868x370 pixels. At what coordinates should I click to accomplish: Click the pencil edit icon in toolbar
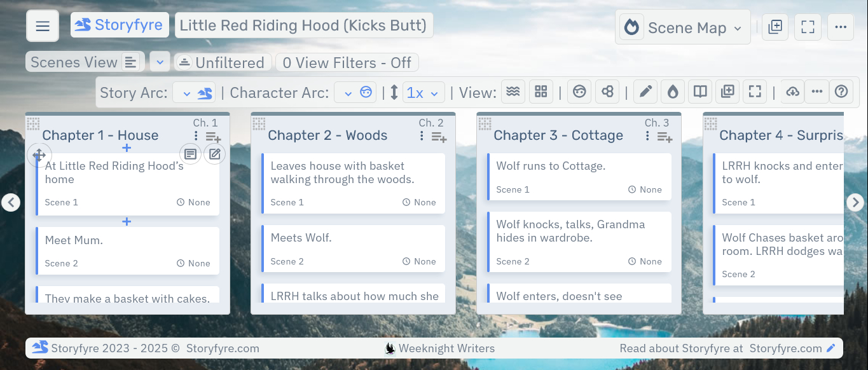645,92
